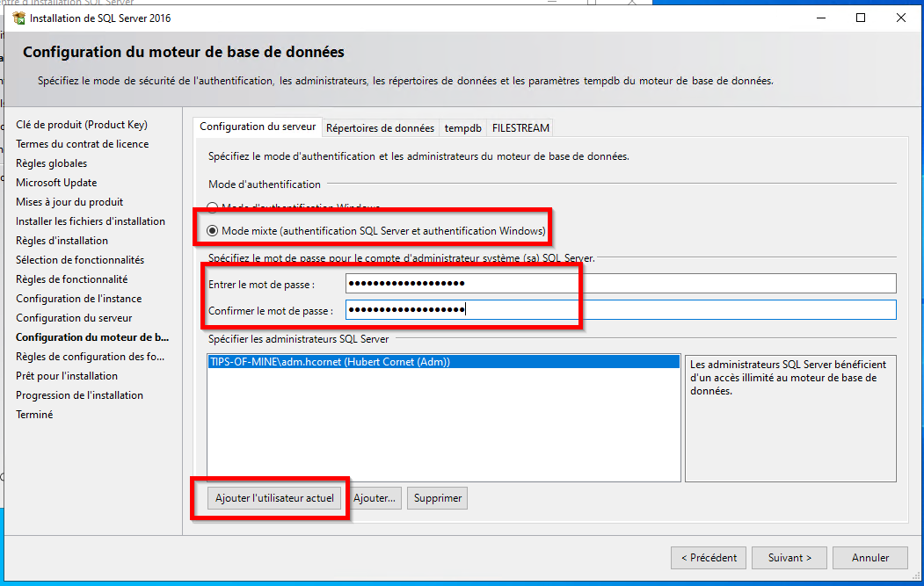Click Terminé step in sidebar
The width and height of the screenshot is (924, 586).
pos(34,415)
